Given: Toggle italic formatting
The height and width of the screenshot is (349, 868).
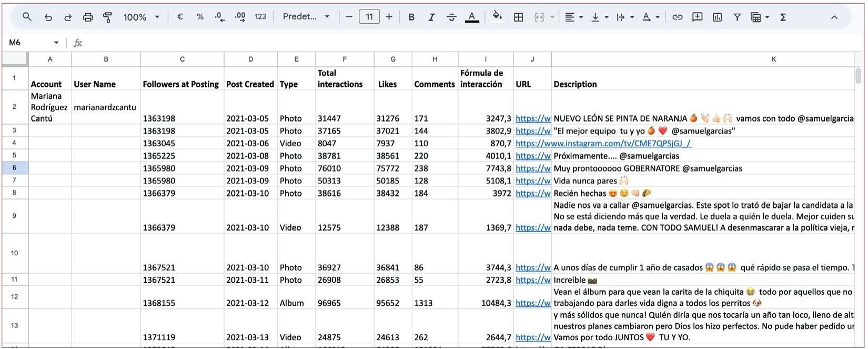Looking at the screenshot, I should click(x=431, y=17).
